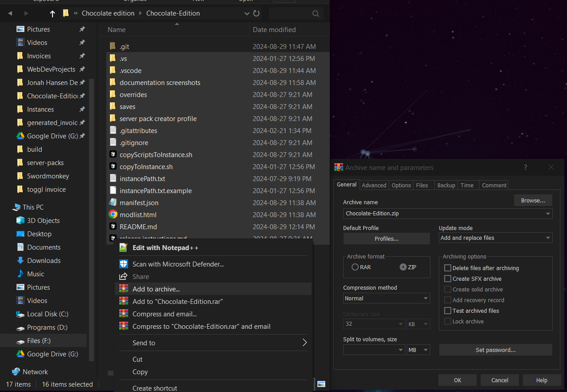Click the Explorer up arrow button
The width and height of the screenshot is (567, 392).
coord(53,13)
